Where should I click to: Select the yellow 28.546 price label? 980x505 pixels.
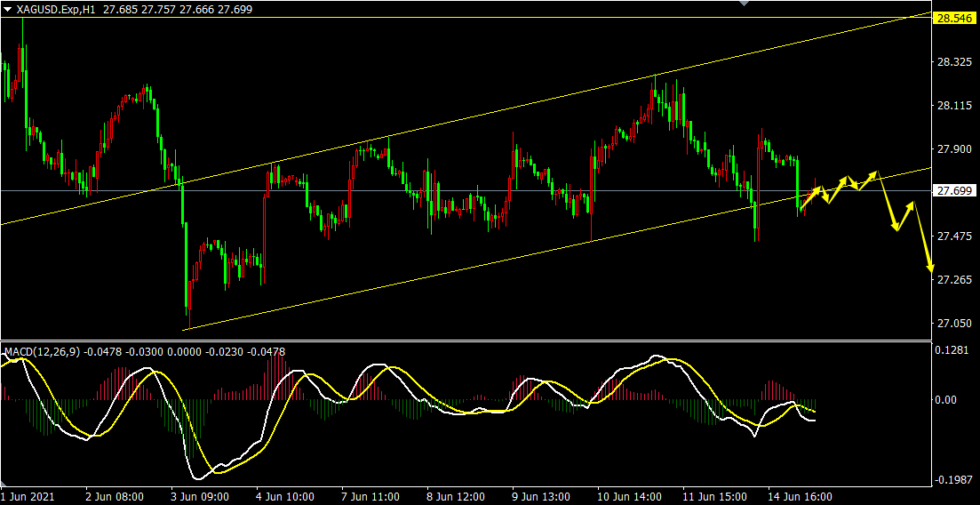point(952,18)
